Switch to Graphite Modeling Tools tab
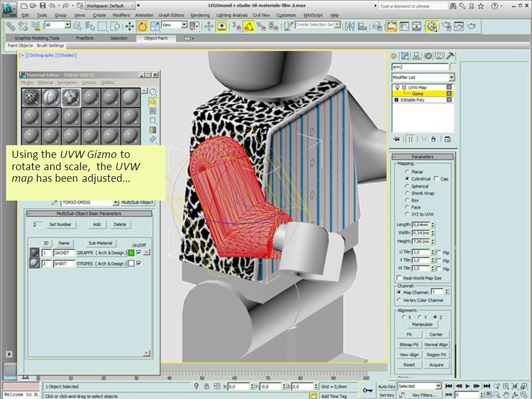Screen dimensions: 532x399 click(37, 38)
